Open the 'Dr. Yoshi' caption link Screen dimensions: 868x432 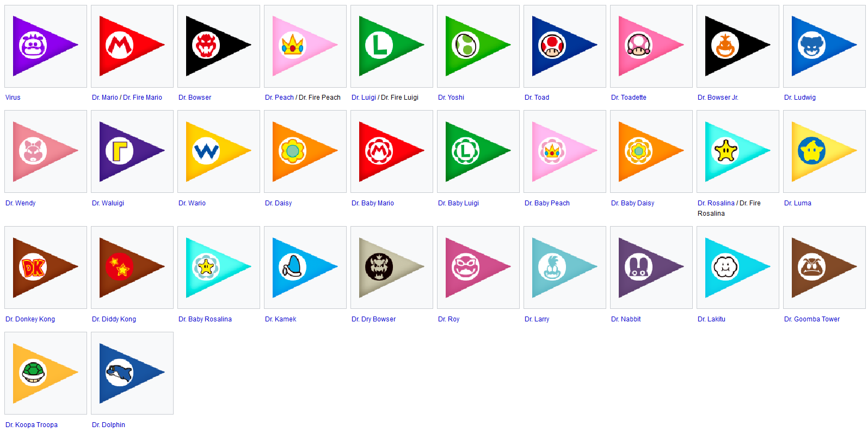click(x=451, y=98)
